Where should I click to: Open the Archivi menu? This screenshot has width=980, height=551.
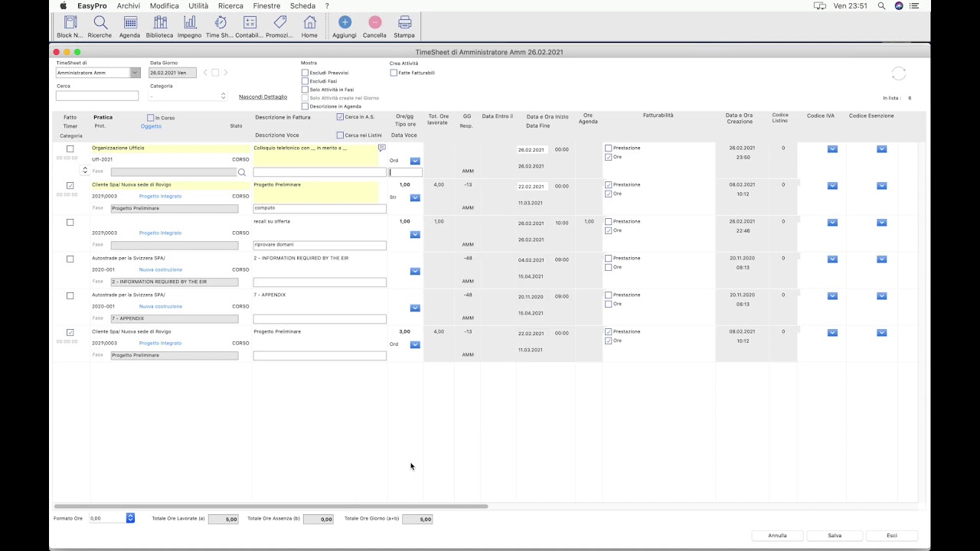129,5
